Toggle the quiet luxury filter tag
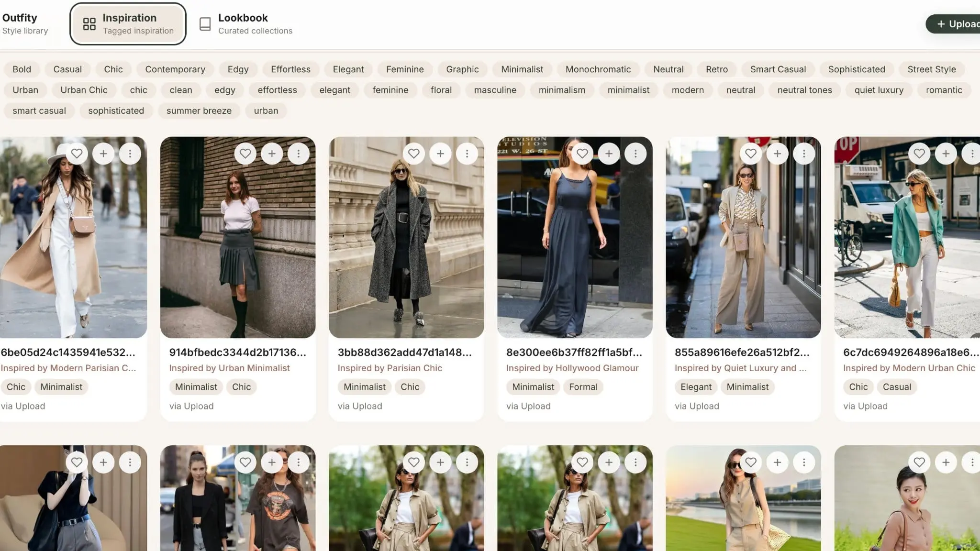This screenshot has height=551, width=980. 879,90
